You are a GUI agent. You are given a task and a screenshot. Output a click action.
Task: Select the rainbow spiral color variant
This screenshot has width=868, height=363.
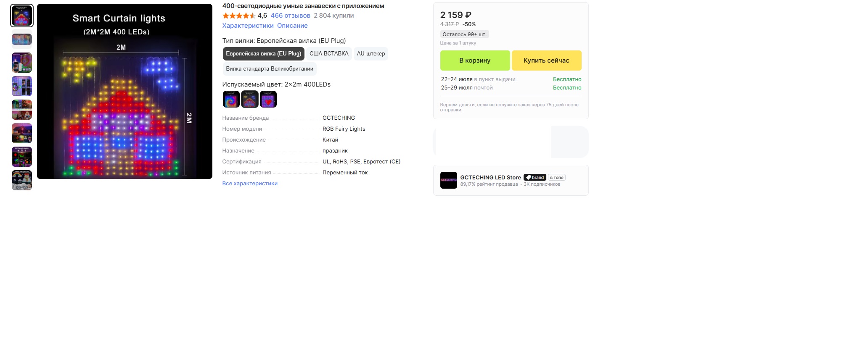click(231, 99)
